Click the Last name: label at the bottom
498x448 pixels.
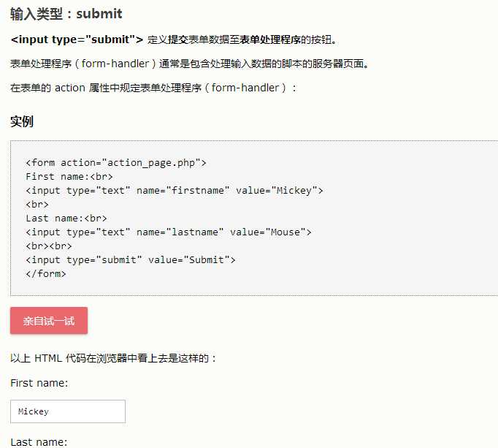39,442
